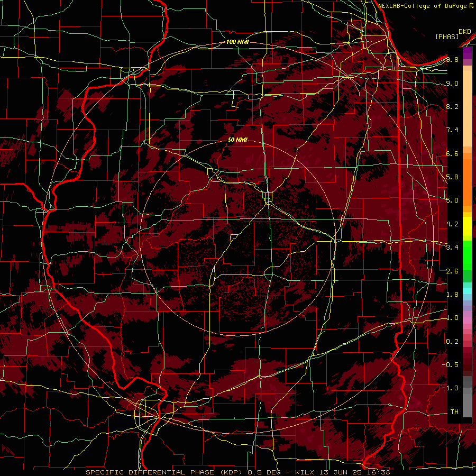Click the 5.8 scale value

(x=452, y=177)
